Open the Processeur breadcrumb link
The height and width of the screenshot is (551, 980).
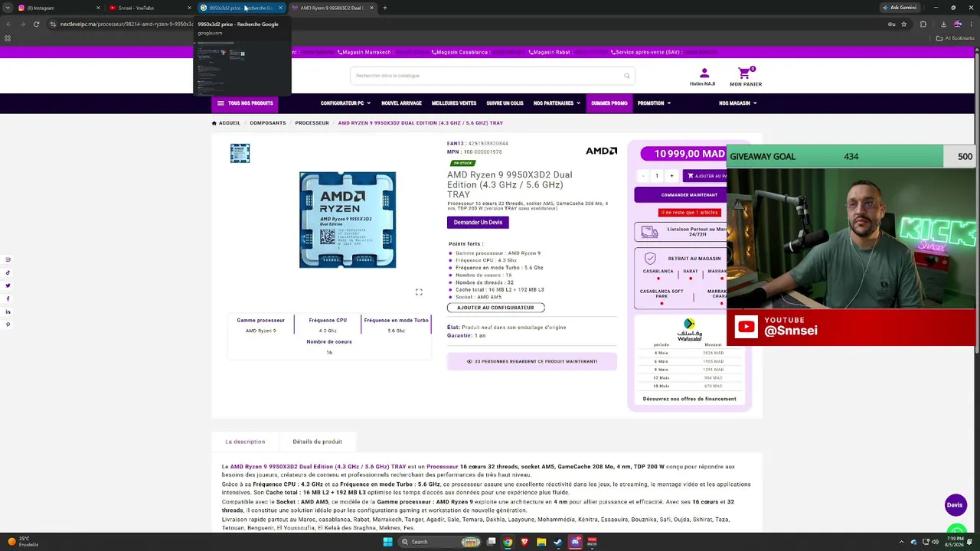312,123
